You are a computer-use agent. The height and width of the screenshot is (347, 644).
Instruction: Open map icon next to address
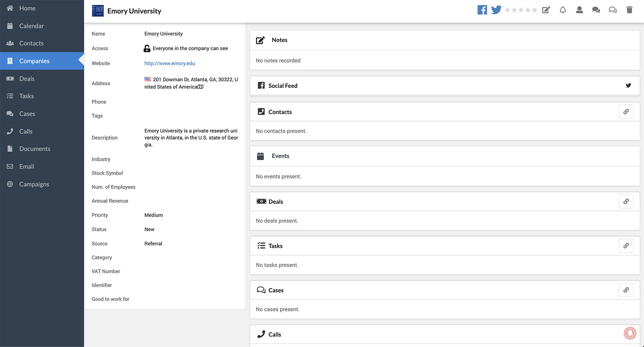pos(201,87)
